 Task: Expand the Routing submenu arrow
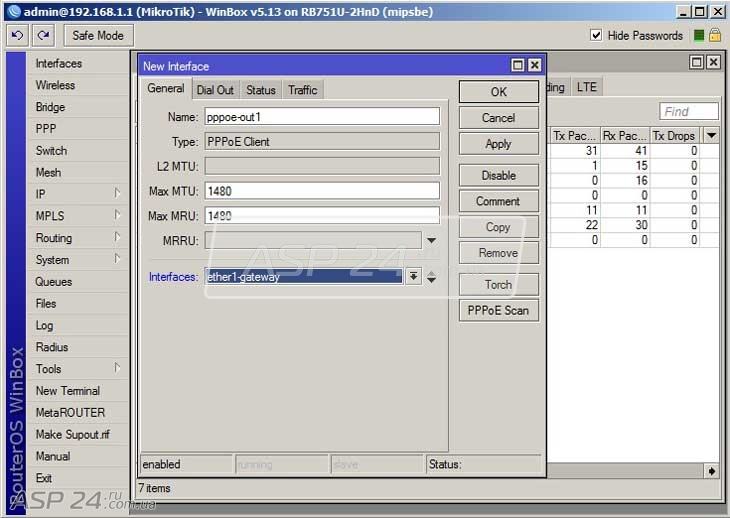pyautogui.click(x=117, y=237)
